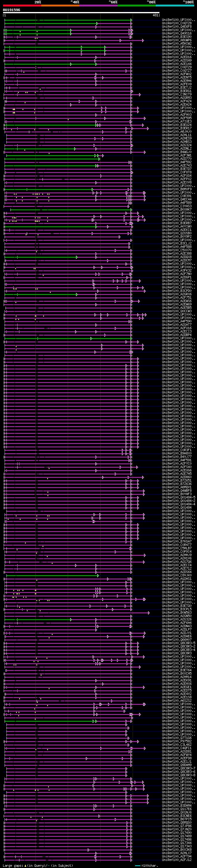The image size is (197, 868).
Task: Select label UniRef100_B3CPD0
Action: coord(177,291)
